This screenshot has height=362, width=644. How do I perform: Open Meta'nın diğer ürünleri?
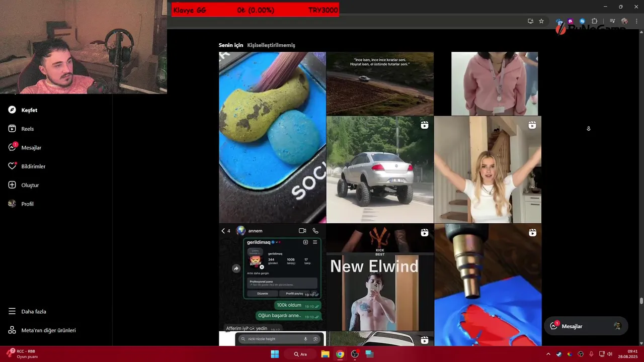click(x=42, y=330)
